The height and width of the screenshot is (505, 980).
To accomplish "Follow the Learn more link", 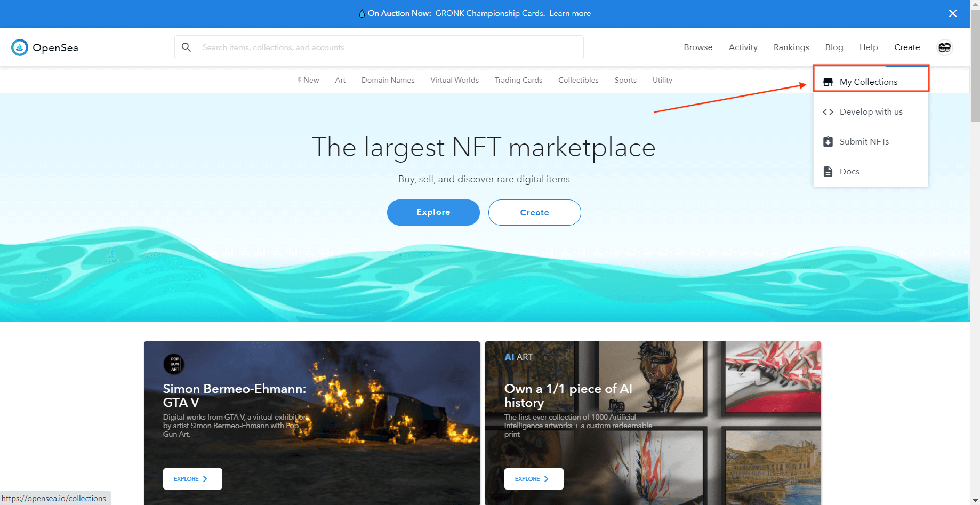I will pyautogui.click(x=569, y=13).
